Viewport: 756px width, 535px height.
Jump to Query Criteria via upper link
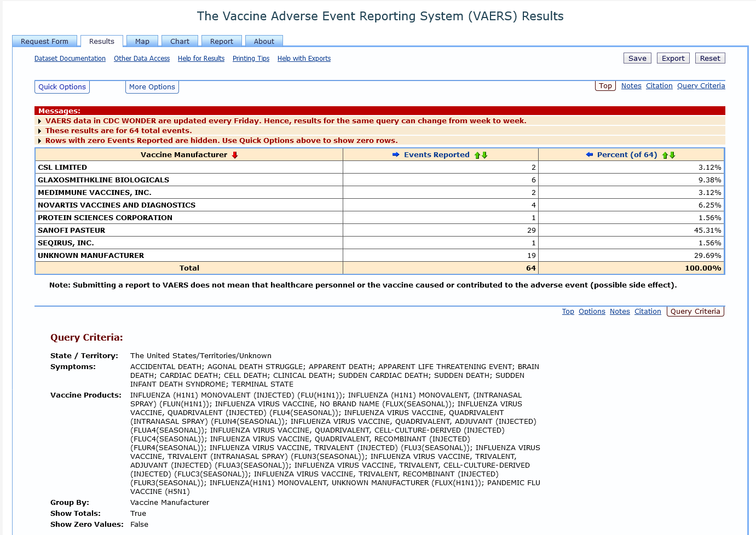click(x=701, y=86)
